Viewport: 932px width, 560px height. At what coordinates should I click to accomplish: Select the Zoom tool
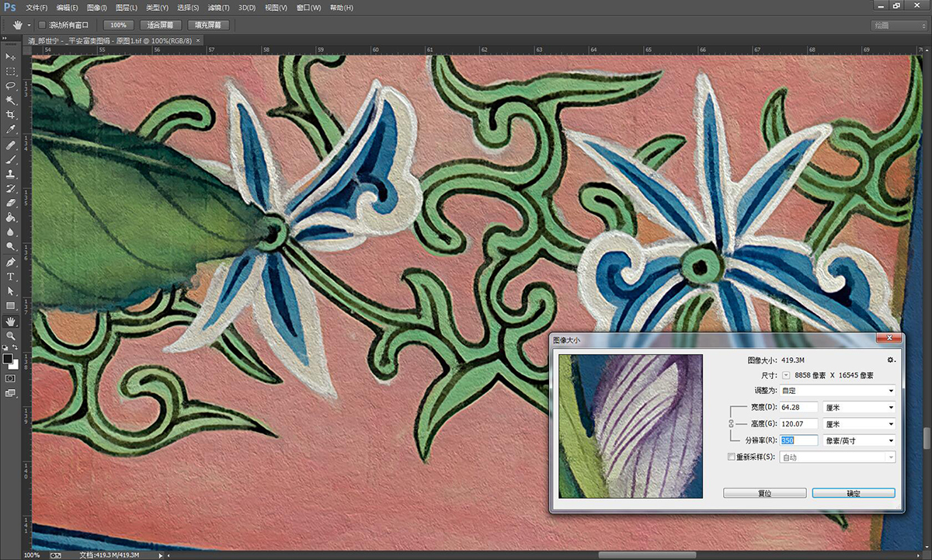click(x=11, y=336)
